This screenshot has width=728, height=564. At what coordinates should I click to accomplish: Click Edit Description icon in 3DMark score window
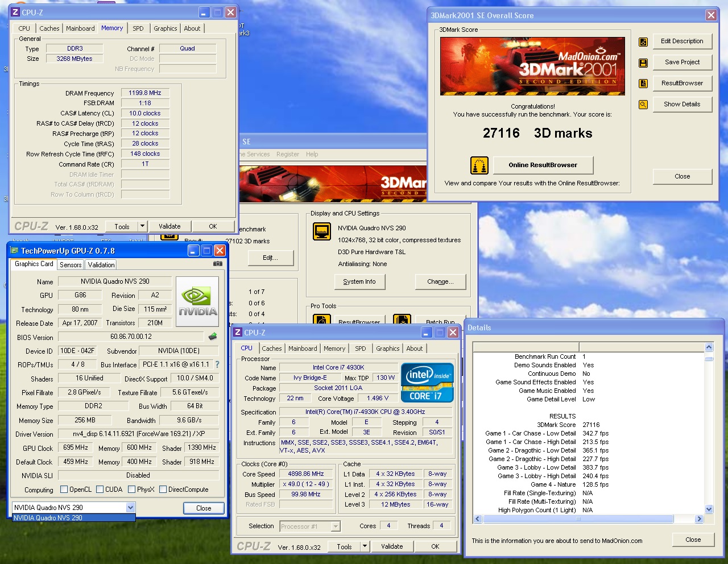[x=643, y=42]
